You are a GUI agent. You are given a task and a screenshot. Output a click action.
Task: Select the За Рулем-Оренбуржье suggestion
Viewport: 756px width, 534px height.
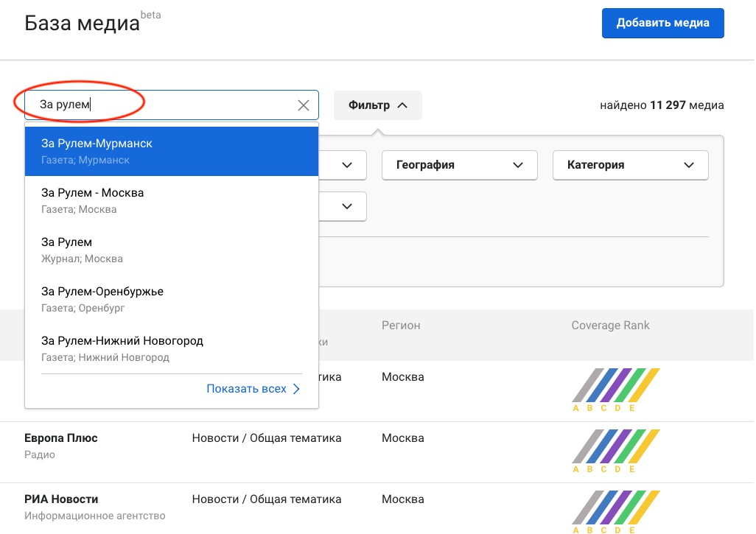(x=172, y=299)
